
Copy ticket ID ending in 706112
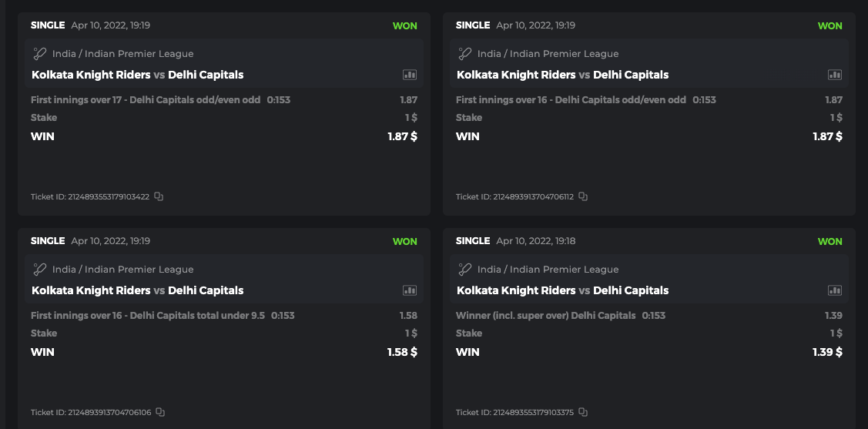[583, 196]
